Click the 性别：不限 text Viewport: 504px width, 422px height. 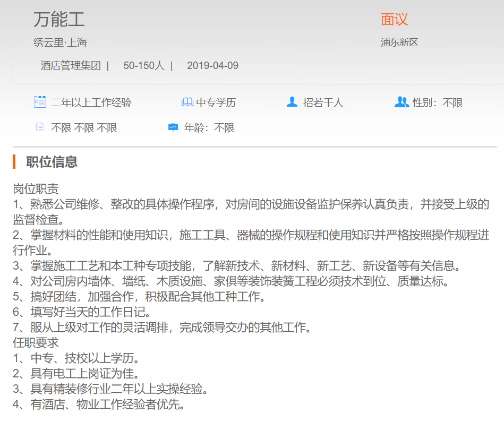pos(438,102)
